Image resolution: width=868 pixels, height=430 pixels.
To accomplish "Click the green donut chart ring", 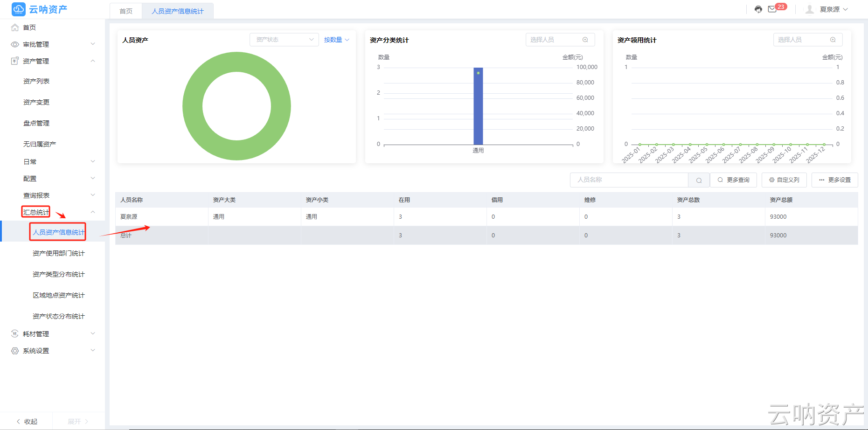I will click(192, 106).
